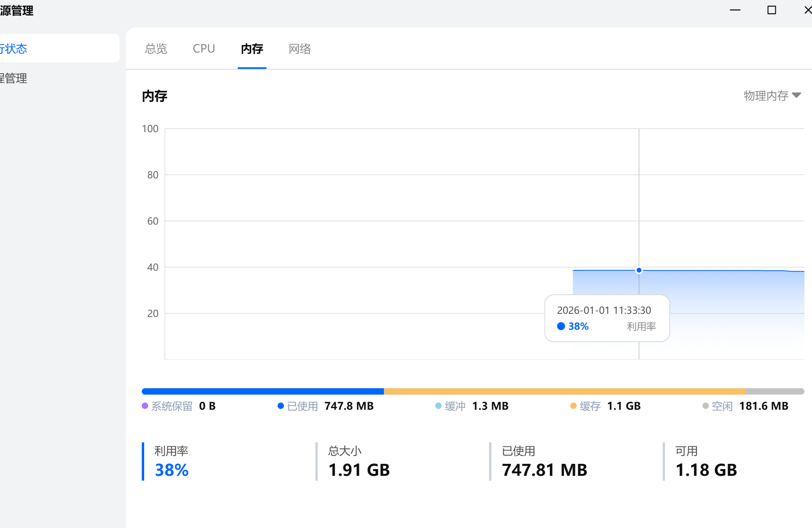Click the gray 空闲 legend dot
Viewport: 812px width, 528px height.
tap(705, 406)
